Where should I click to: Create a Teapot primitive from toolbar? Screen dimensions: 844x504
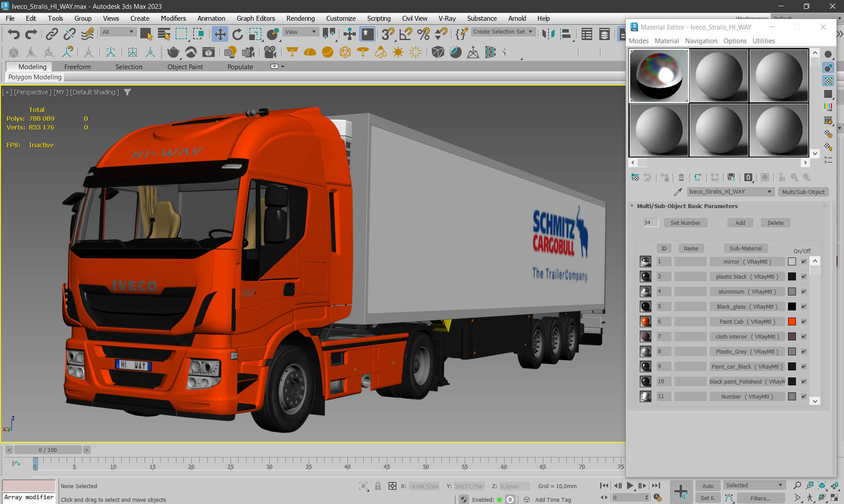click(173, 52)
